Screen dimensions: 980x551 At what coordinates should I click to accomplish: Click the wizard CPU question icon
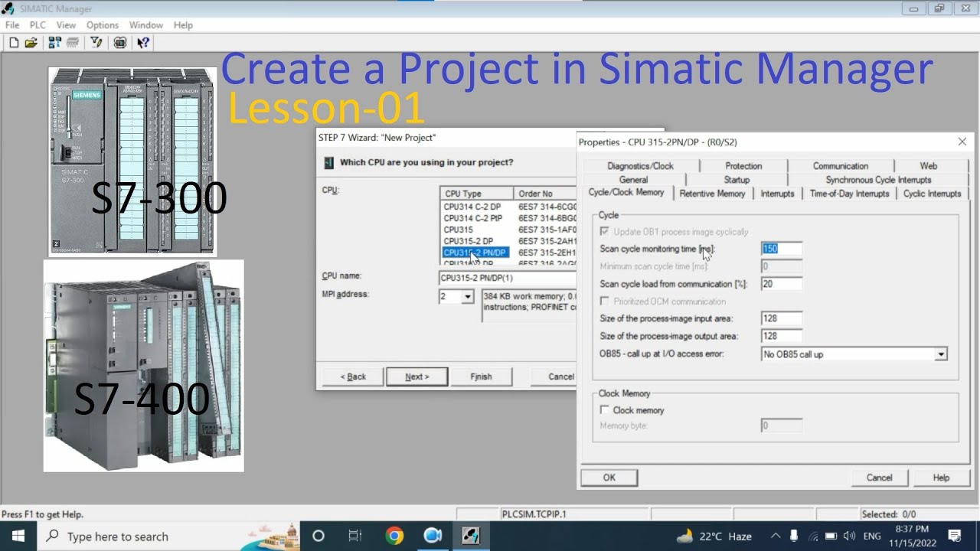tap(328, 162)
